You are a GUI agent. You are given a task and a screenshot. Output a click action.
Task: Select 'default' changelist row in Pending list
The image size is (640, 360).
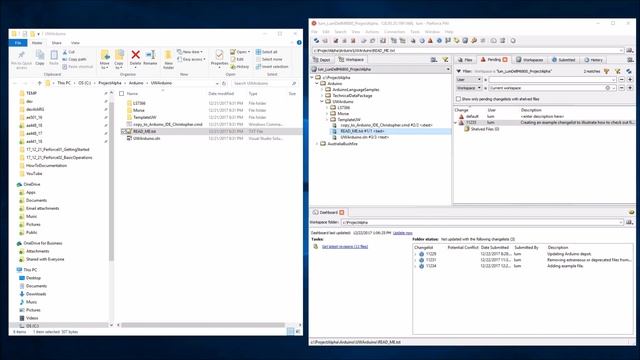544,116
